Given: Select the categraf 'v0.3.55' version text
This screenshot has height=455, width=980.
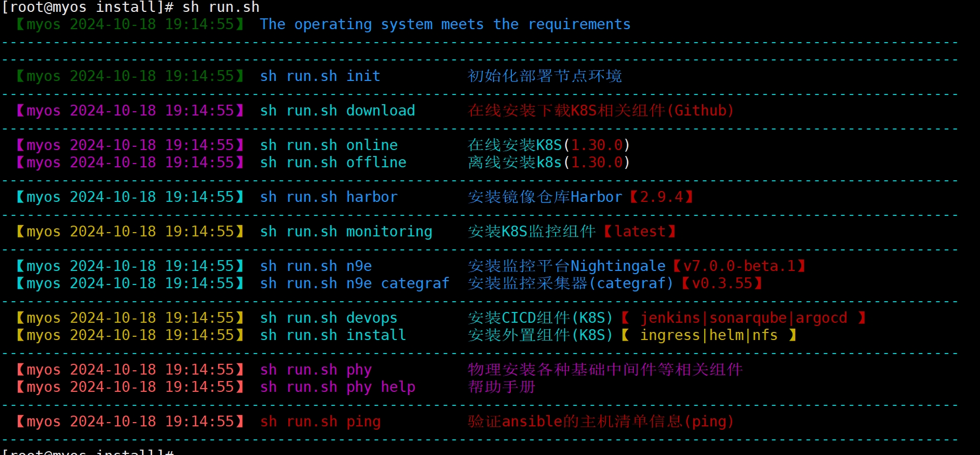Looking at the screenshot, I should click(722, 283).
